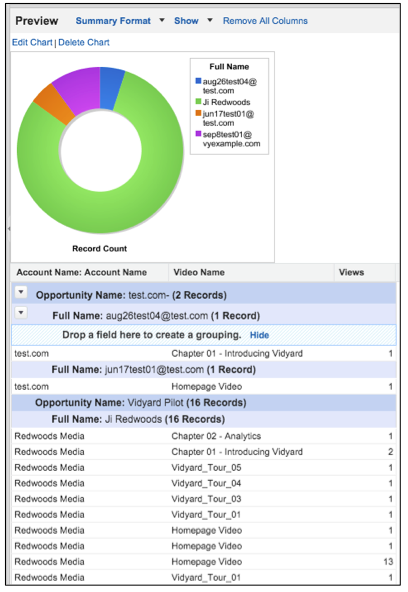The height and width of the screenshot is (592, 408).
Task: Hide the drop-a-field grouping zone
Action: point(259,335)
